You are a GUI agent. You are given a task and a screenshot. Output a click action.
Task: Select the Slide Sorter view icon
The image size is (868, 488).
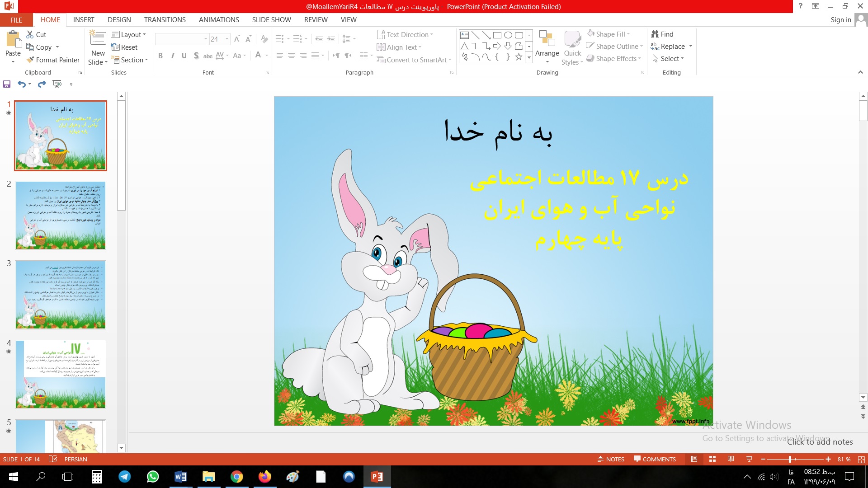click(x=712, y=459)
